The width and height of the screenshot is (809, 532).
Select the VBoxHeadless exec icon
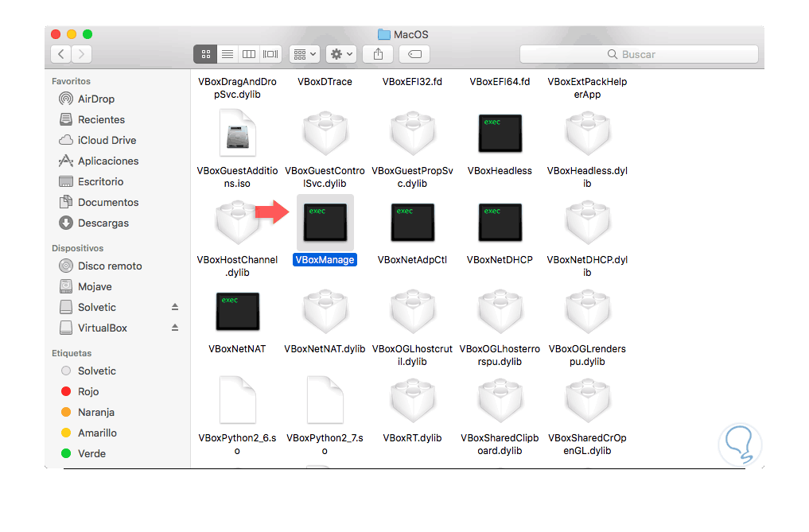click(500, 133)
